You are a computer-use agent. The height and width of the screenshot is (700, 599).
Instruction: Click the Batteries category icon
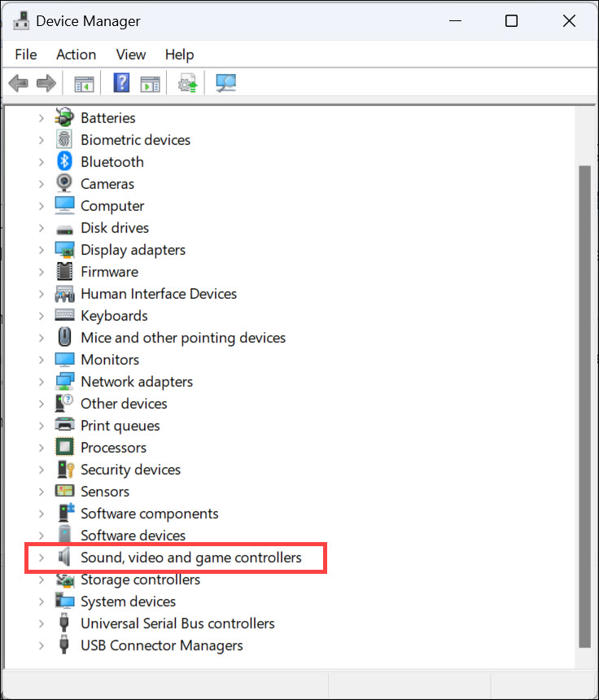click(x=64, y=117)
